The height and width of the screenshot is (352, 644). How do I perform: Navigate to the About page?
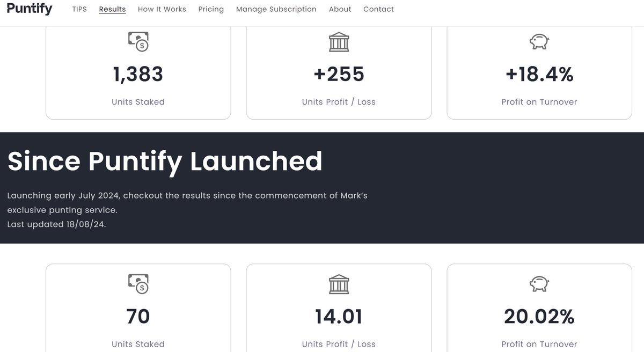click(340, 9)
